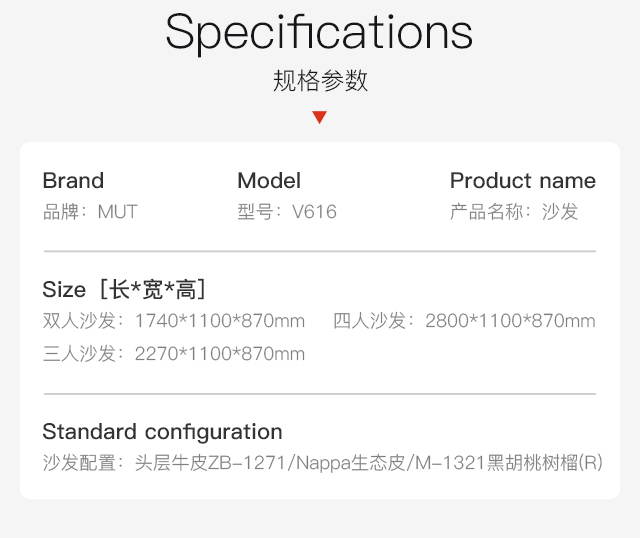
Task: Select the 头层牛皮ZB-1271 material text
Action: (x=210, y=463)
